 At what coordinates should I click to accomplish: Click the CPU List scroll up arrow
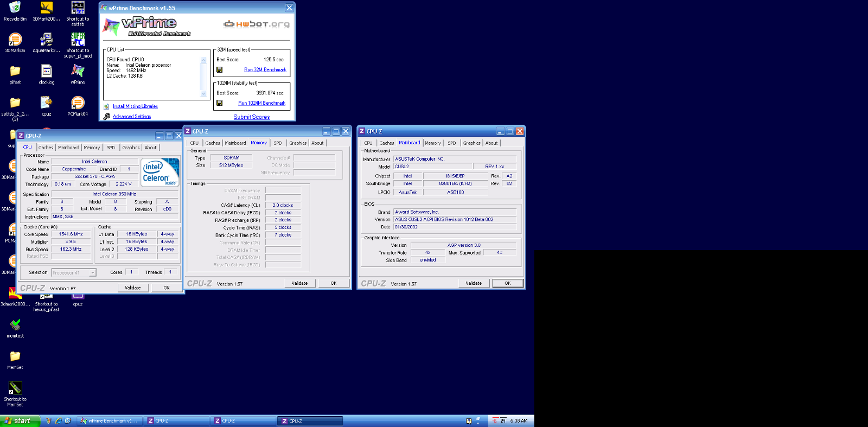[204, 60]
